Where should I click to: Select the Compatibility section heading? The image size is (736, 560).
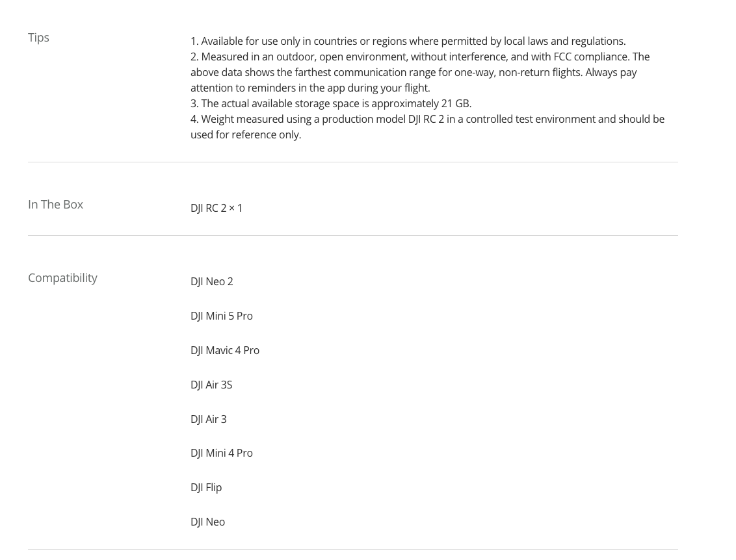point(62,277)
